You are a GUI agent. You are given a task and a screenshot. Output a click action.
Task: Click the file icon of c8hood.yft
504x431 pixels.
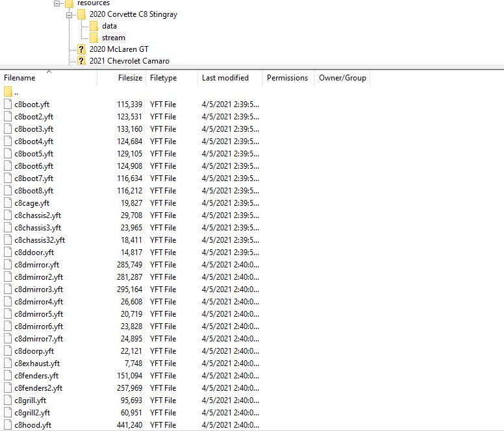pos(8,425)
